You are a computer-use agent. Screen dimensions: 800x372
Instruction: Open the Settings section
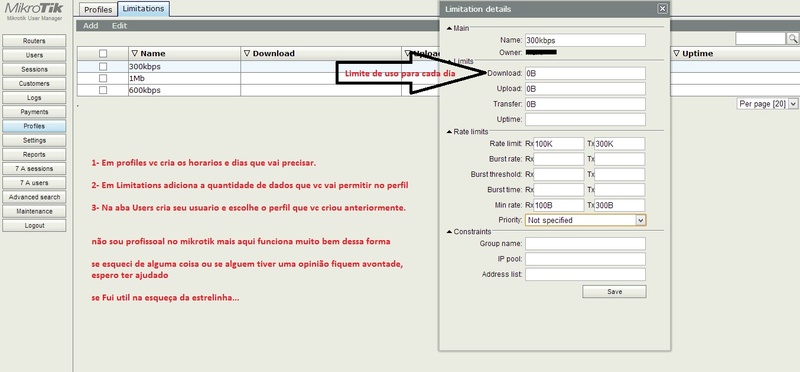[34, 140]
